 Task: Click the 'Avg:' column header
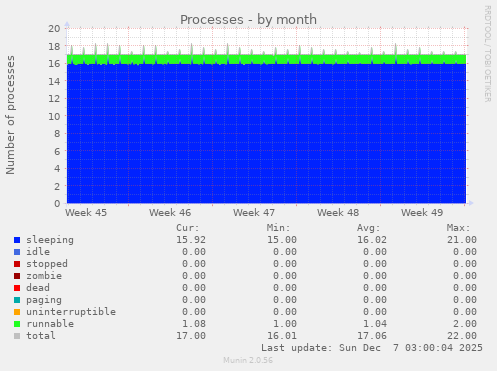click(368, 228)
